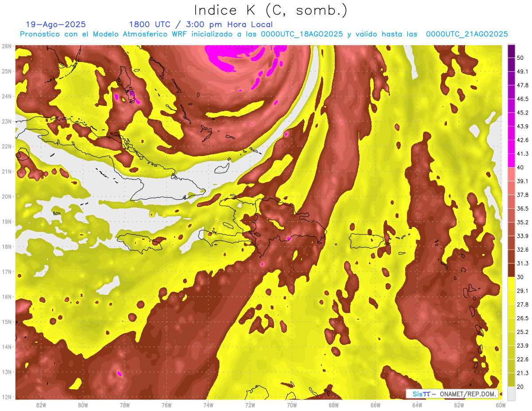Click the colorbar label '26.5'
The image size is (532, 411).
tap(523, 318)
